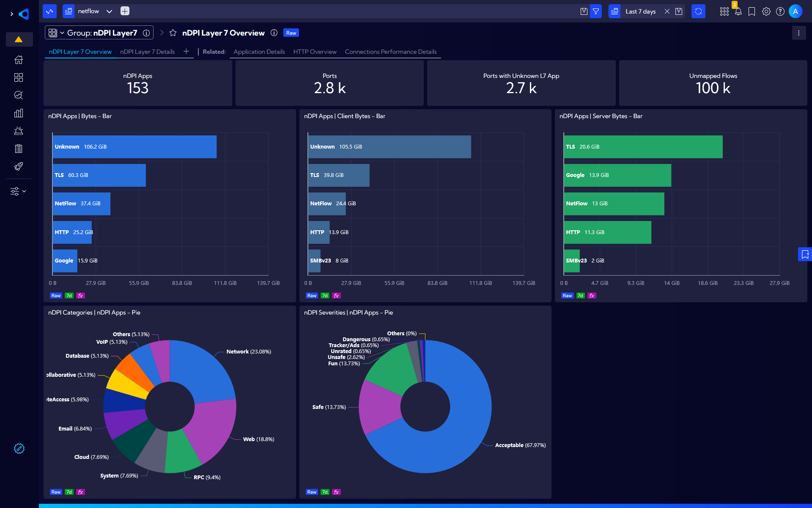Toggle Raw badge next to dashboard title
812x508 pixels.
tap(291, 33)
